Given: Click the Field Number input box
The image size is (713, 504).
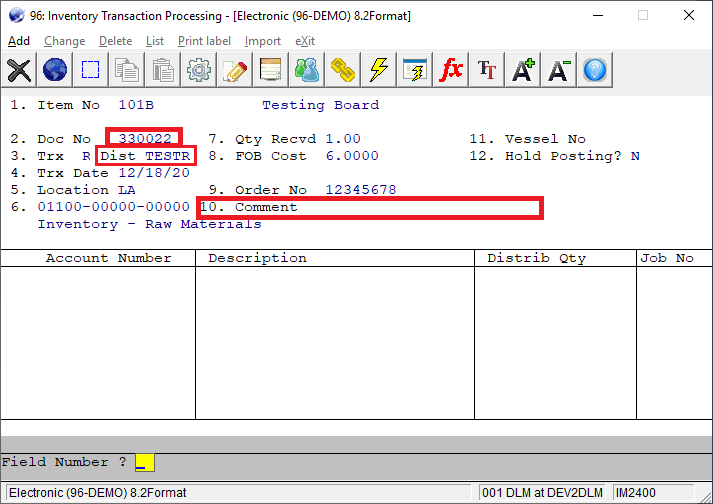Looking at the screenshot, I should (145, 463).
